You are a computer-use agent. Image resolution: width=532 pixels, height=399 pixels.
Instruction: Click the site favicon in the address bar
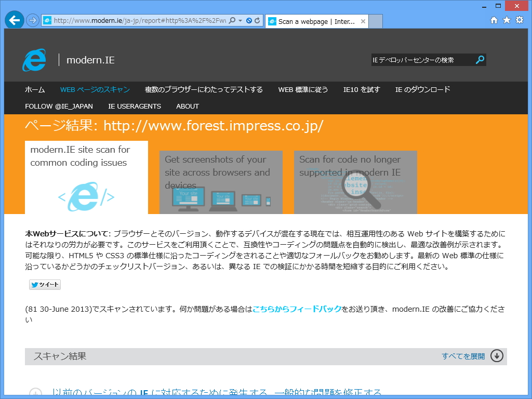point(47,21)
